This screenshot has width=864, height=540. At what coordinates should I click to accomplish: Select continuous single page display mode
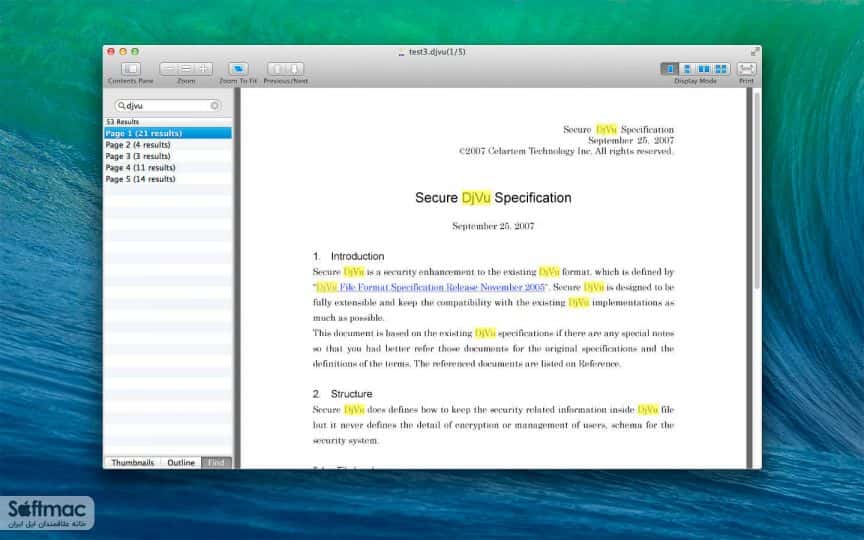687,69
